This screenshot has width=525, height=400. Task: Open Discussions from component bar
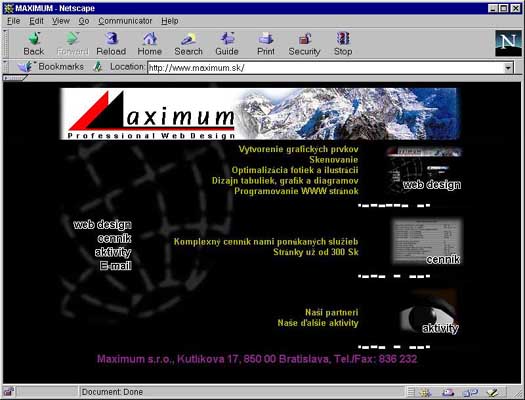coord(470,392)
